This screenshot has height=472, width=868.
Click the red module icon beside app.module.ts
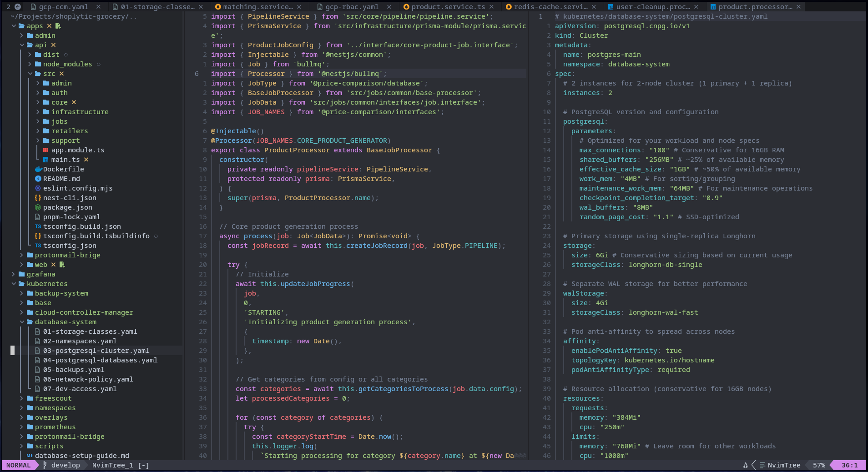pyautogui.click(x=46, y=150)
